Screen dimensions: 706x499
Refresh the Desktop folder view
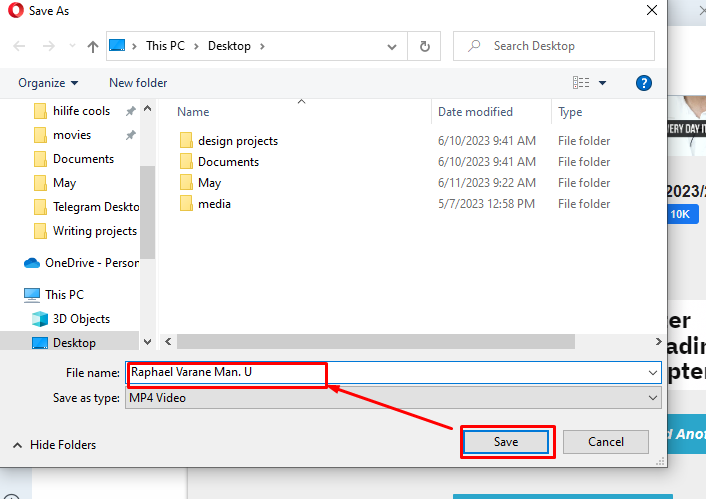(424, 46)
